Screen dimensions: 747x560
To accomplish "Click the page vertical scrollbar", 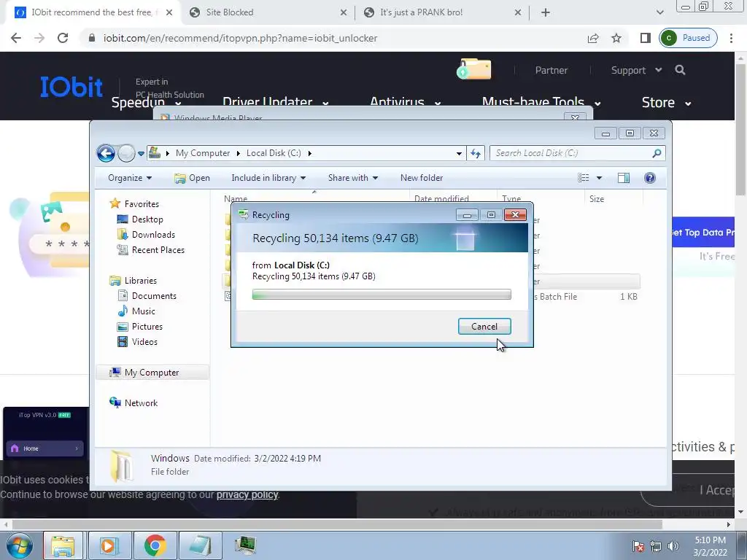I will pos(740,130).
